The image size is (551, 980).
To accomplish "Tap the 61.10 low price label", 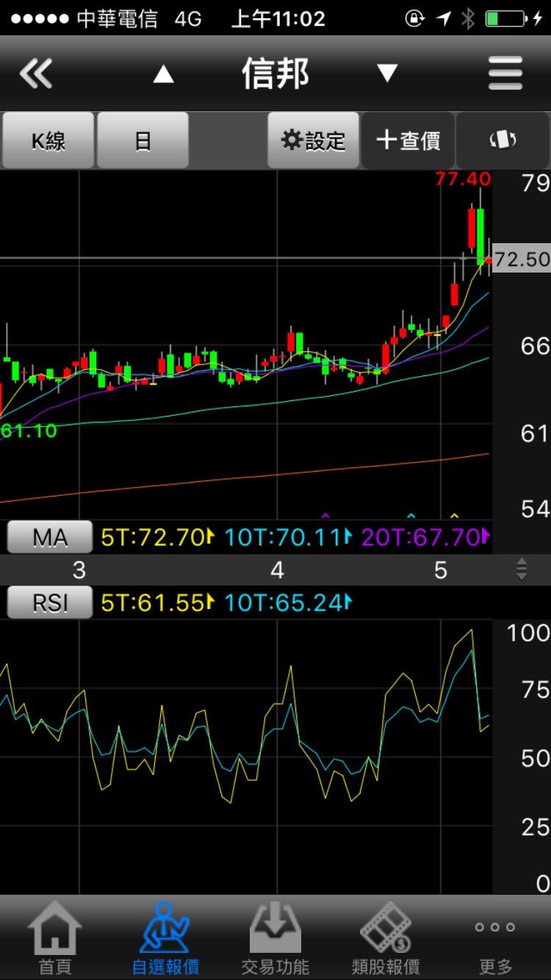I will [x=29, y=430].
